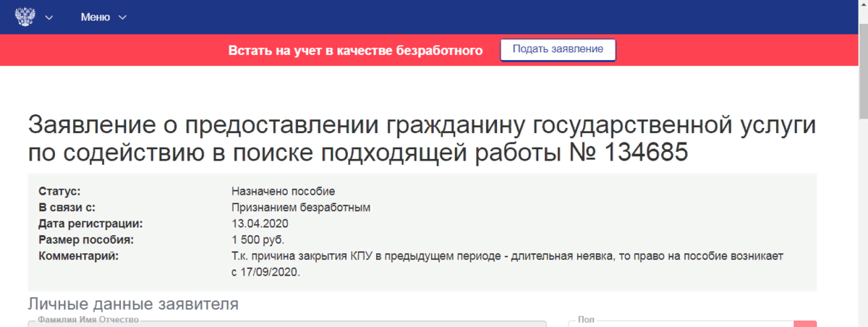
Task: Expand the chevron beside the emblem
Action: 49,17
